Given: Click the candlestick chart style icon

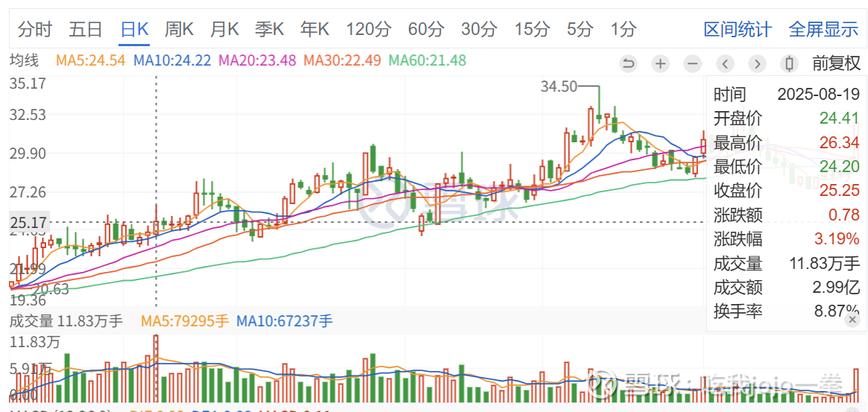Looking at the screenshot, I should 789,63.
